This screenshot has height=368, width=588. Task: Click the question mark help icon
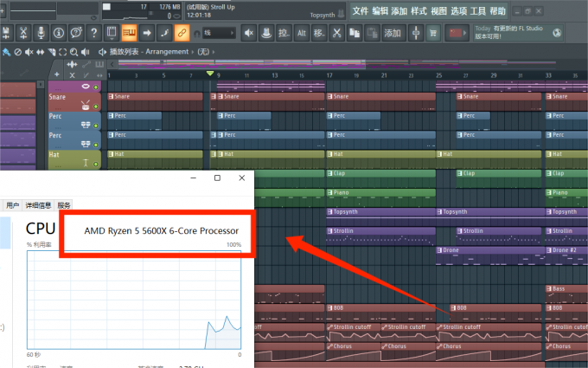pos(95,33)
